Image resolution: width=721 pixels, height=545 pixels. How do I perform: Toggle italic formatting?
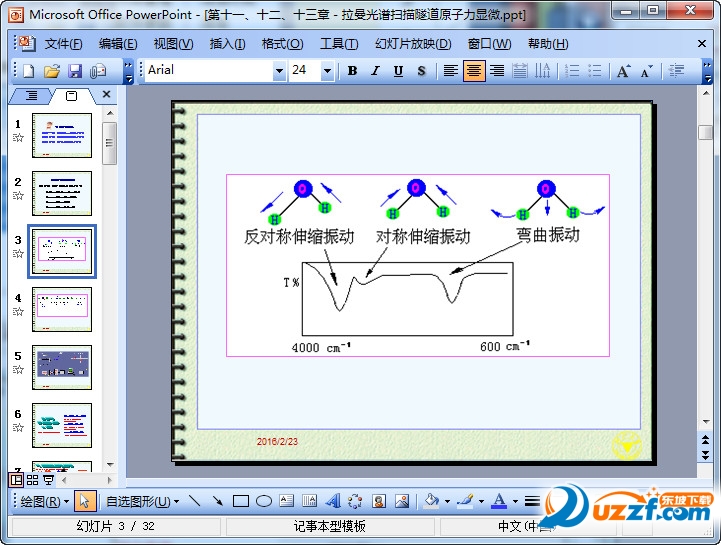pos(375,71)
